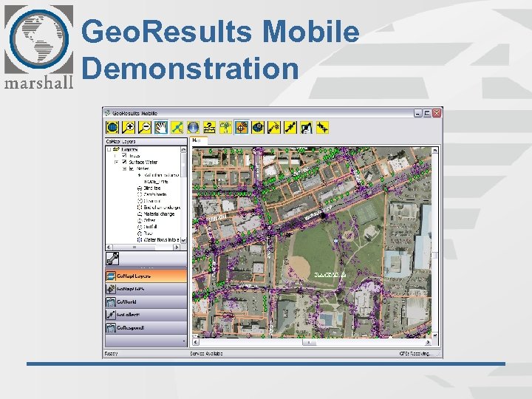Switch to the Map tab
This screenshot has width=532, height=399.
pos(198,140)
